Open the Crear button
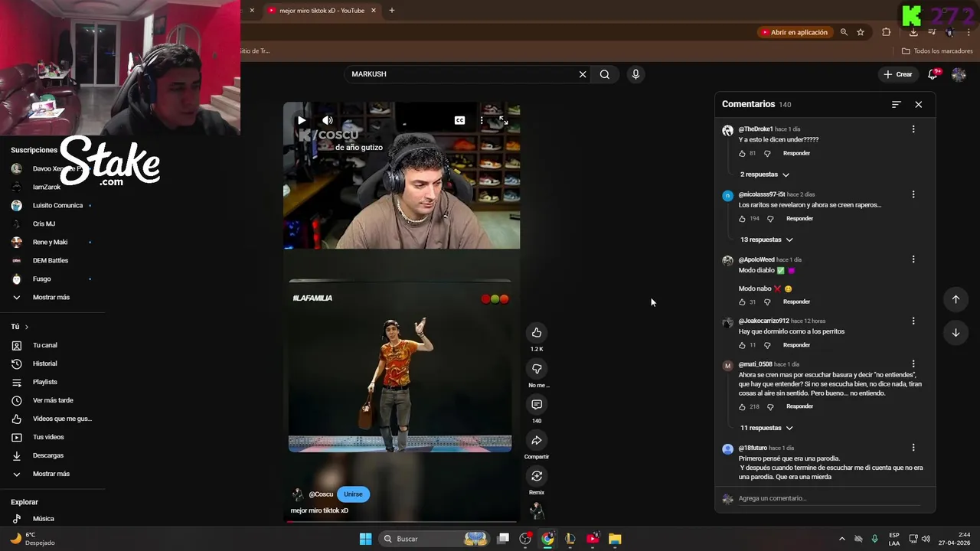The image size is (980, 551). tap(898, 74)
